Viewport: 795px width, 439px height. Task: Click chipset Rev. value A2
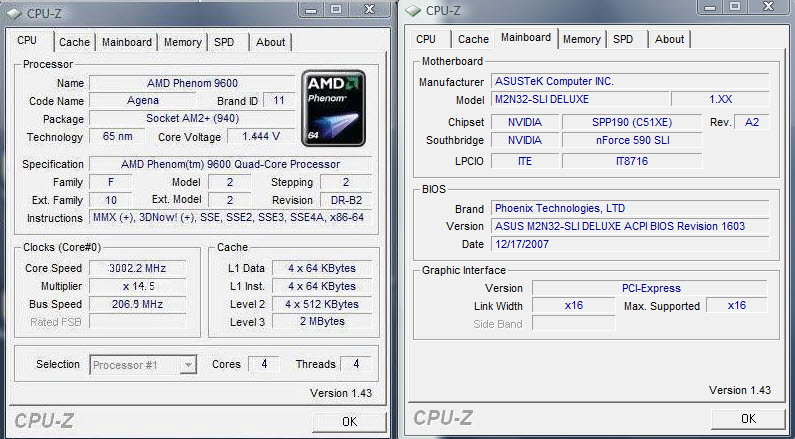pos(752,122)
